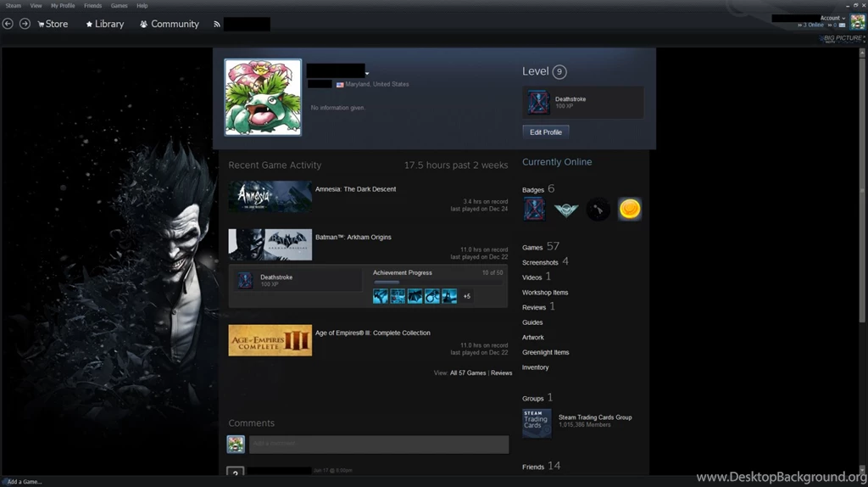The width and height of the screenshot is (868, 487).
Task: Click the account avatar in top corner
Action: pyautogui.click(x=858, y=22)
